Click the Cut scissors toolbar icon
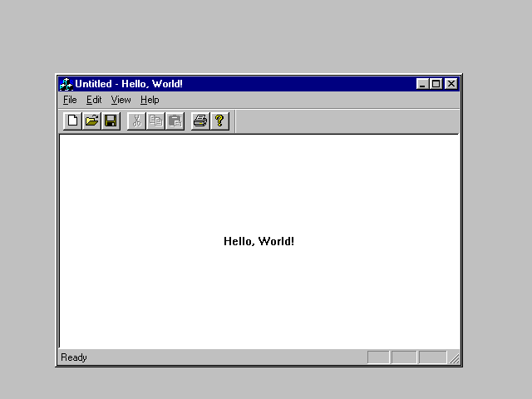The height and width of the screenshot is (399, 532). pos(136,121)
